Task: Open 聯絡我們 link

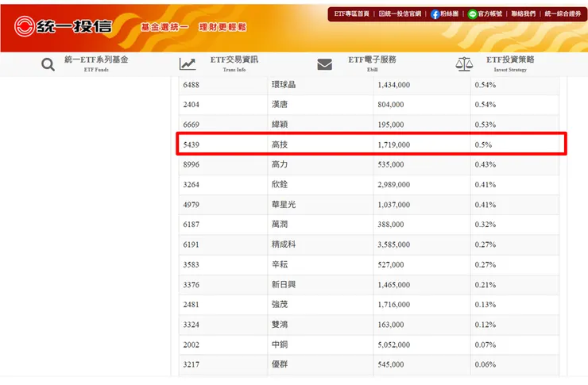Action: pos(523,13)
